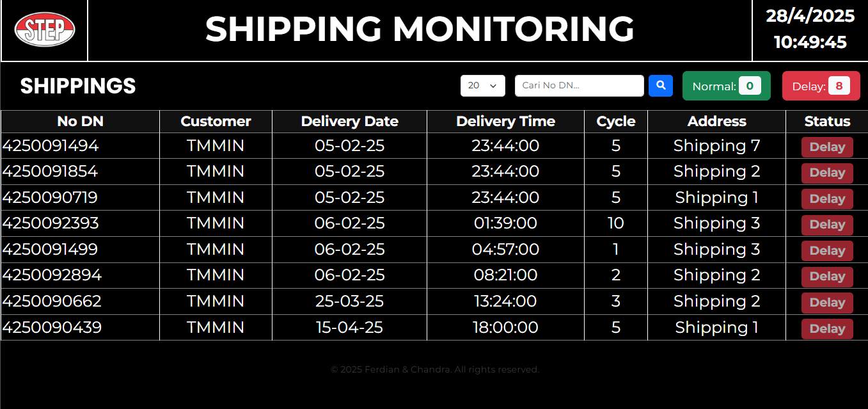Screen dimensions: 868x409
Task: Open the rows-per-page dropdown showing 20
Action: click(482, 86)
